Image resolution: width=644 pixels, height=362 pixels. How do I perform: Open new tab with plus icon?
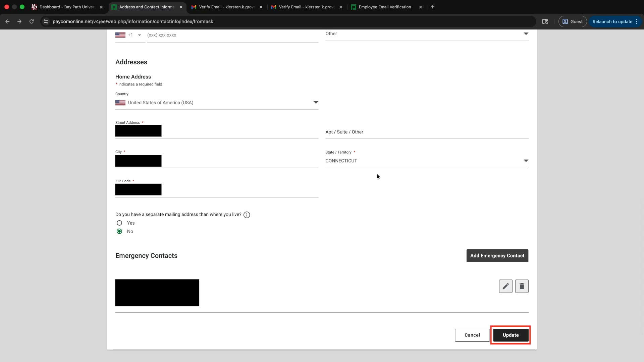433,7
